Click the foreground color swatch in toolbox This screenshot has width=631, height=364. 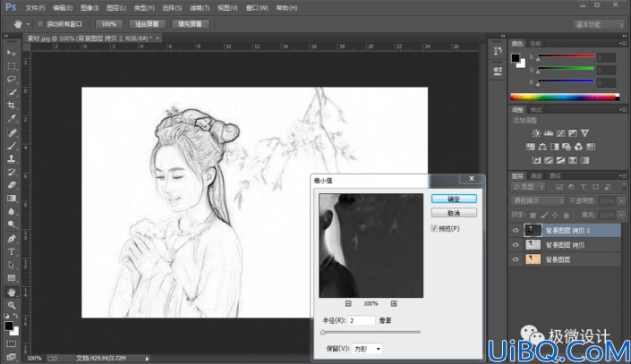coord(9,326)
